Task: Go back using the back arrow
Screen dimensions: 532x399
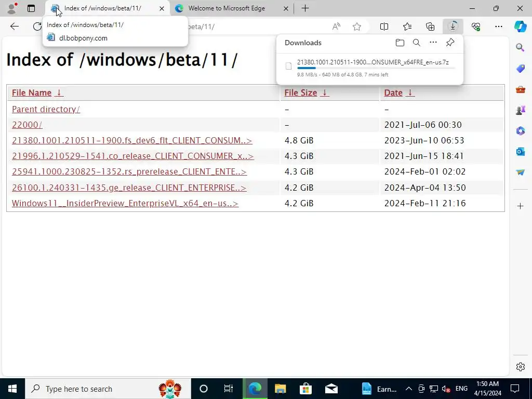Action: 14,26
